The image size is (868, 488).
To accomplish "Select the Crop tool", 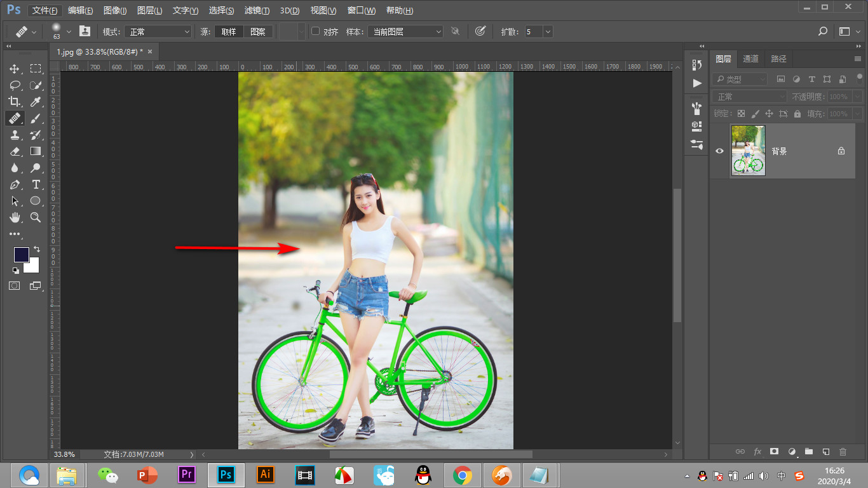I will click(x=15, y=102).
